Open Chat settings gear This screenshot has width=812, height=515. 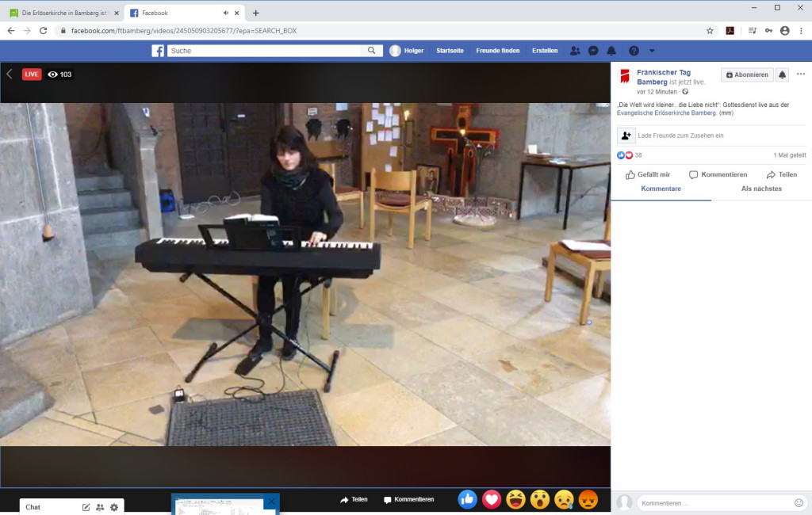pyautogui.click(x=114, y=507)
